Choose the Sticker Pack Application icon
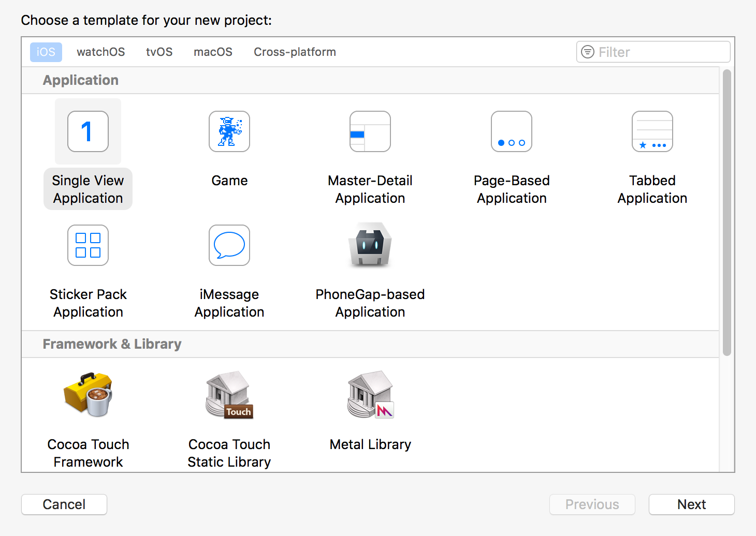This screenshot has height=536, width=756. [x=88, y=245]
